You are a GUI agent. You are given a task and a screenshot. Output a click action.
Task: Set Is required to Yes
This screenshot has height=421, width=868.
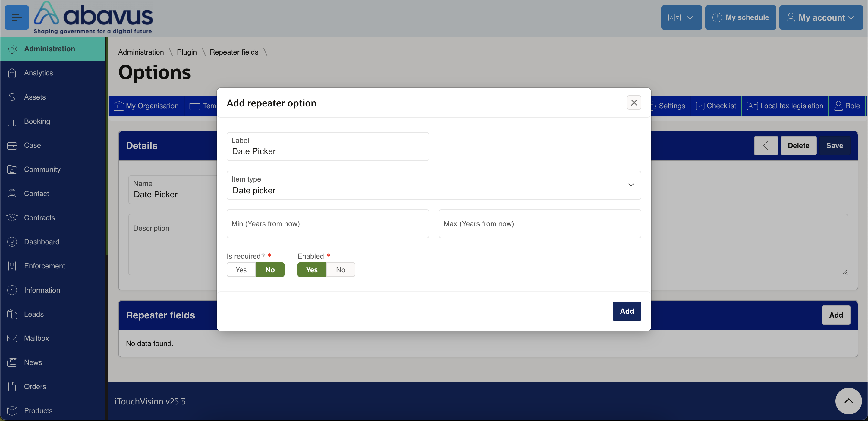click(x=241, y=270)
